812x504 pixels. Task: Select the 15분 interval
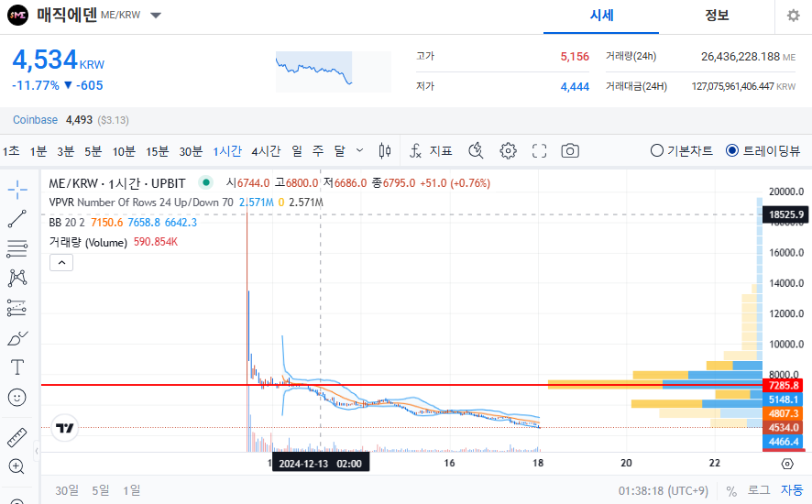point(158,150)
